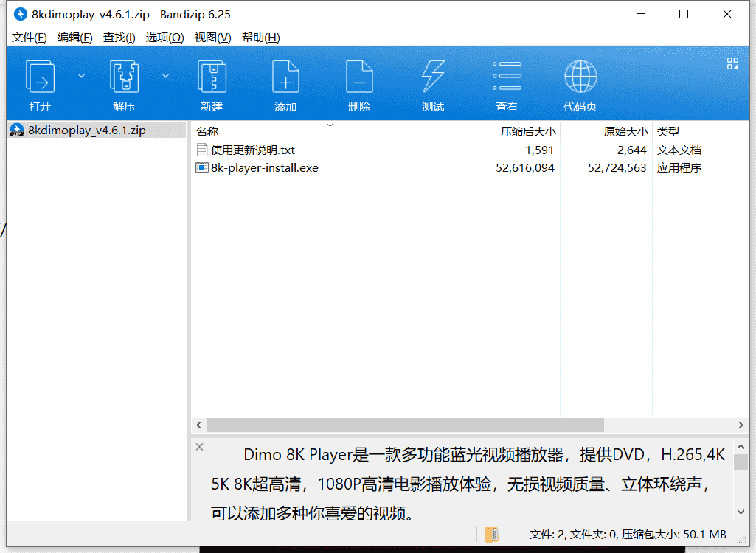Click the Extract (解压) toolbar icon
This screenshot has height=553, width=756.
(x=124, y=77)
